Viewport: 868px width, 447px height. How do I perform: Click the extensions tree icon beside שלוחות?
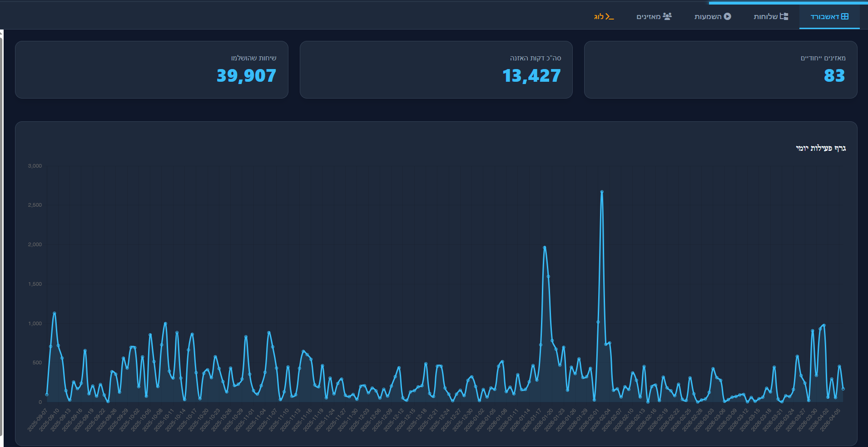[784, 16]
